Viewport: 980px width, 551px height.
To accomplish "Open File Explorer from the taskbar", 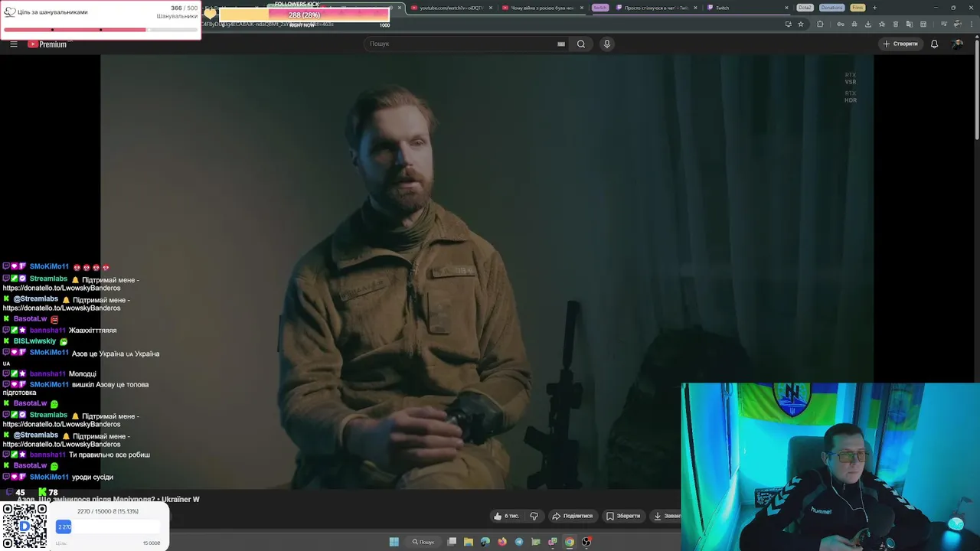I will coord(469,542).
